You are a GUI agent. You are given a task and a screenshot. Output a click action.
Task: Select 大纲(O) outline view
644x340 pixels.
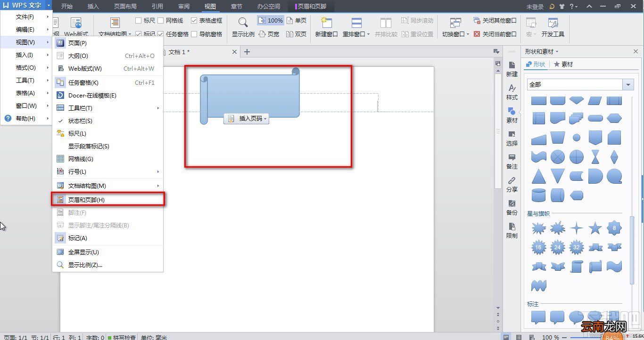tap(107, 56)
